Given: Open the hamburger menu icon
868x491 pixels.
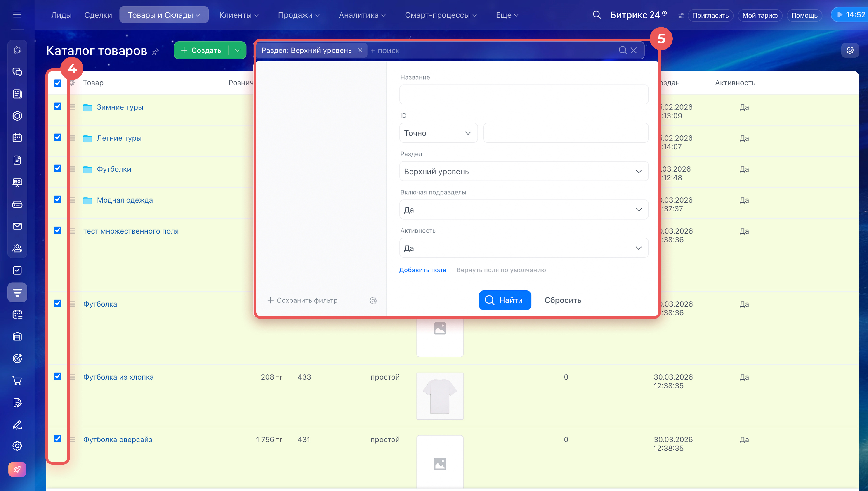Looking at the screenshot, I should click(17, 14).
